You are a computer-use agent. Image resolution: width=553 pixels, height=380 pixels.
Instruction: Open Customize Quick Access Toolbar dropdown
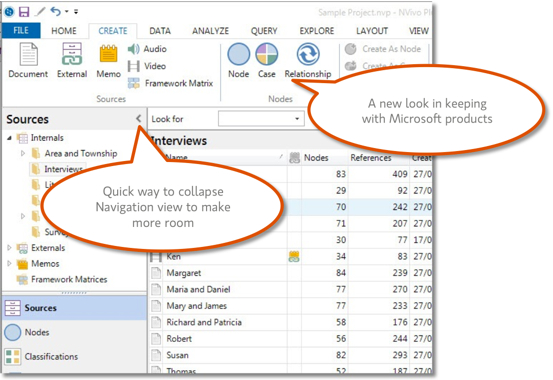pos(76,12)
